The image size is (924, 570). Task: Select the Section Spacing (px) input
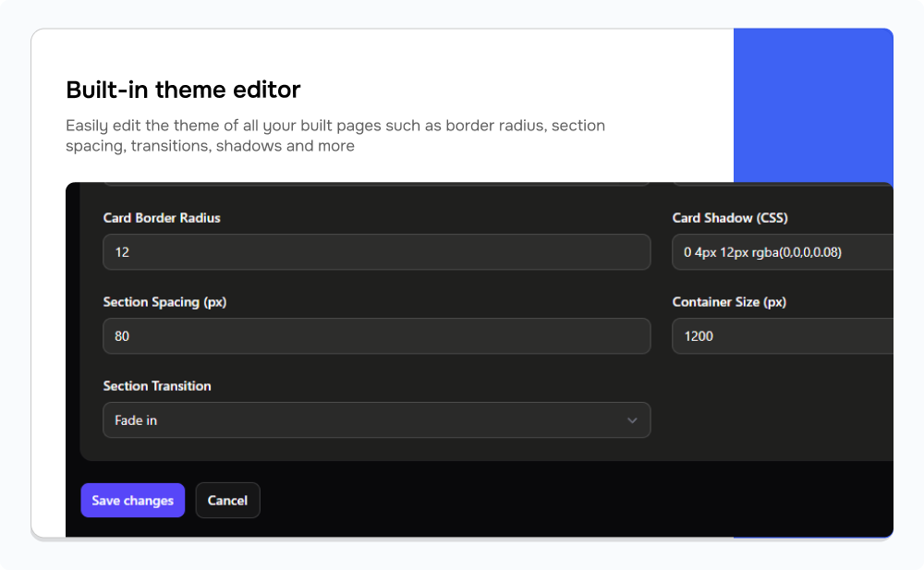coord(376,336)
